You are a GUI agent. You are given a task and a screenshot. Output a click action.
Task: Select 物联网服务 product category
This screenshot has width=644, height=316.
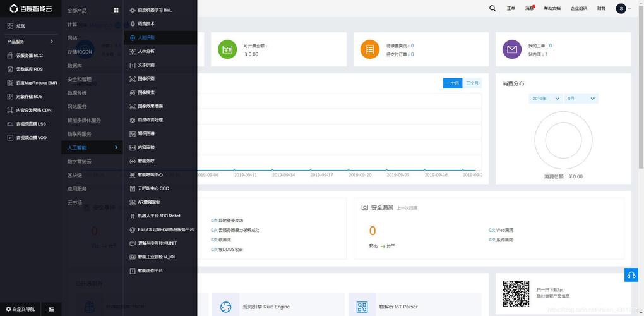click(80, 134)
